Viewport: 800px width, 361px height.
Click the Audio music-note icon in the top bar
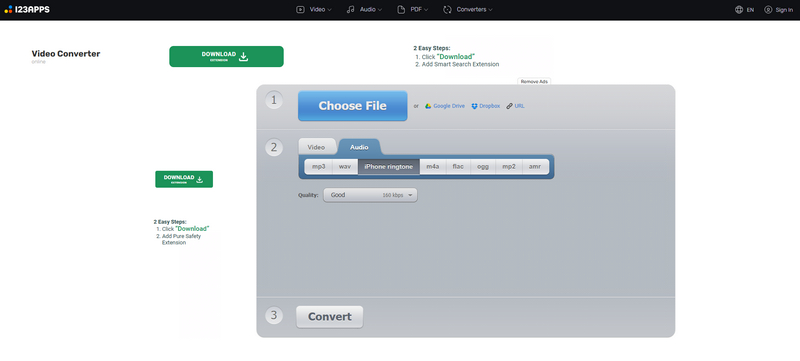pyautogui.click(x=351, y=9)
